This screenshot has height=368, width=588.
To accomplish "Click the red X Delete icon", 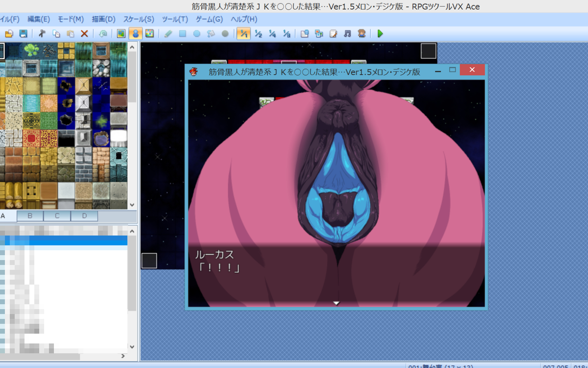I will pyautogui.click(x=84, y=34).
